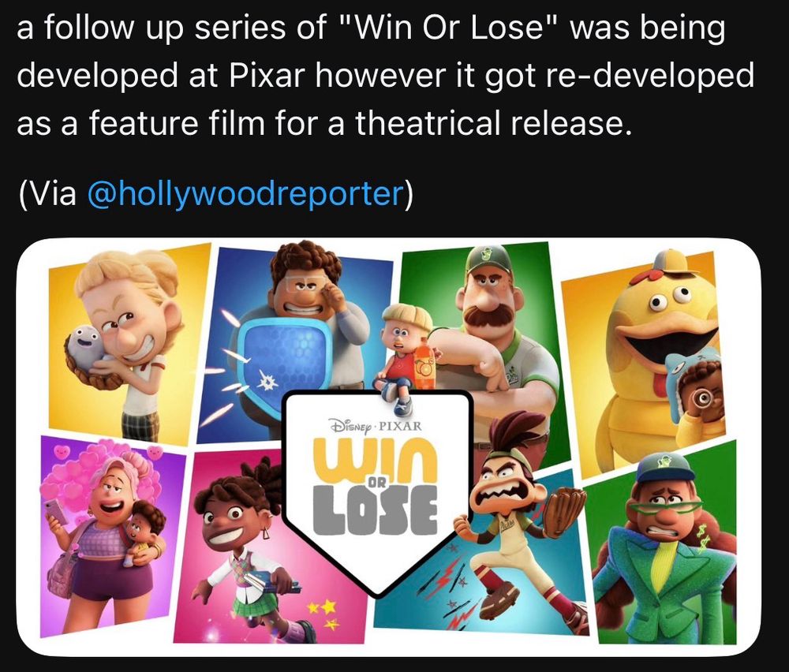Image resolution: width=789 pixels, height=672 pixels.
Task: Tap the Disney · Pixar wordmark
Action: click(375, 426)
